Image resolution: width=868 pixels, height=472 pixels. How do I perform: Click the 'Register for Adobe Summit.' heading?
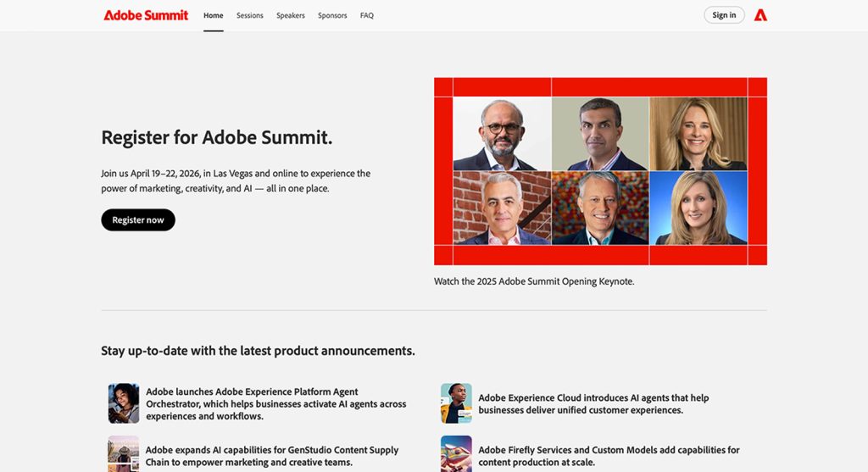216,137
